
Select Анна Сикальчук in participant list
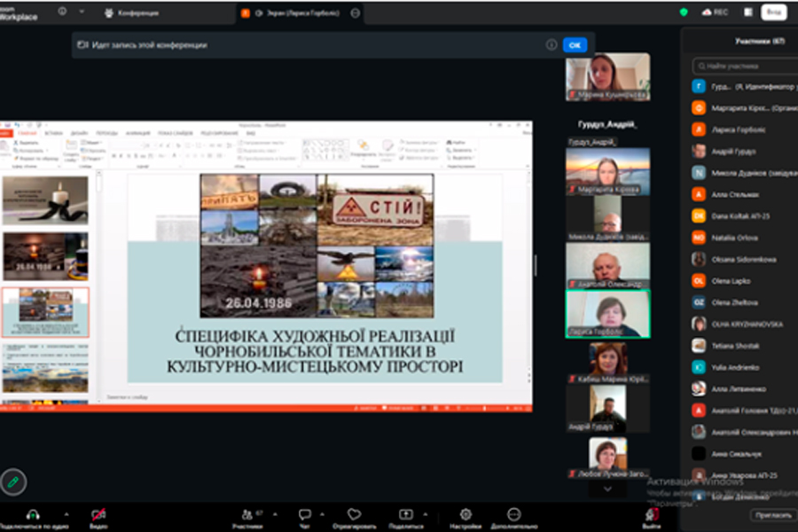pyautogui.click(x=745, y=454)
